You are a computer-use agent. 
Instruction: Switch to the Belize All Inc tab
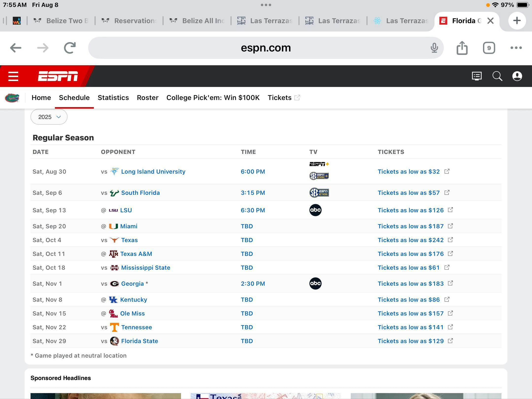pyautogui.click(x=197, y=21)
